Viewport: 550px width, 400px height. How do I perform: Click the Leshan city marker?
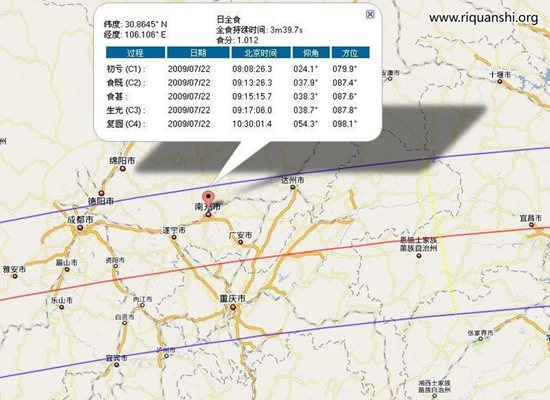click(x=62, y=307)
